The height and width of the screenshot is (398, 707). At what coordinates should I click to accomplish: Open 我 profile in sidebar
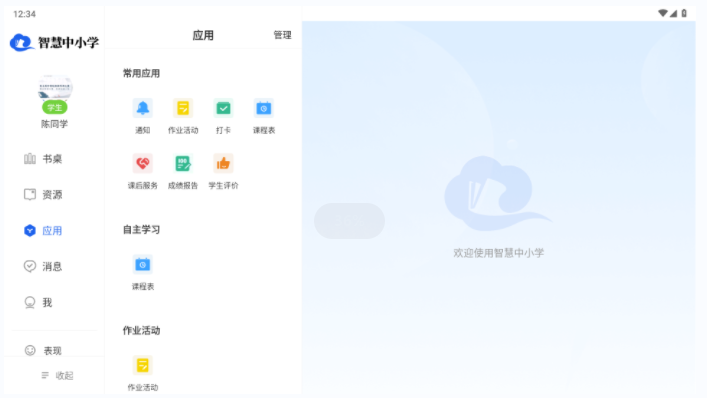pos(38,302)
